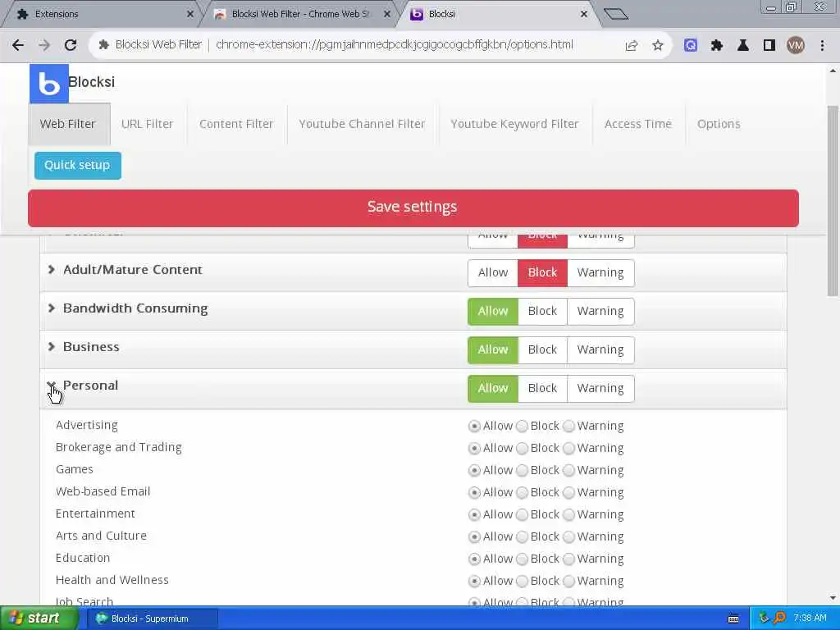The width and height of the screenshot is (840, 630).
Task: Set Adult/Mature Content to Warning
Action: 600,272
